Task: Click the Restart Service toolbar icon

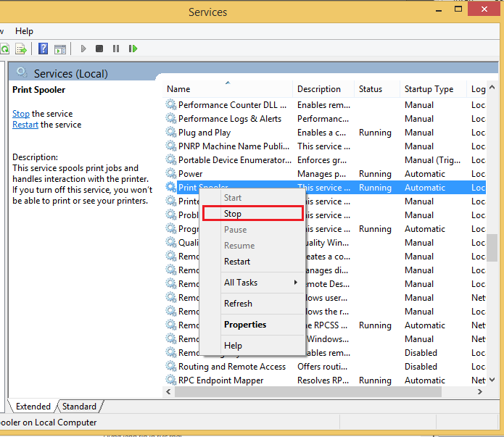Action: pos(133,49)
